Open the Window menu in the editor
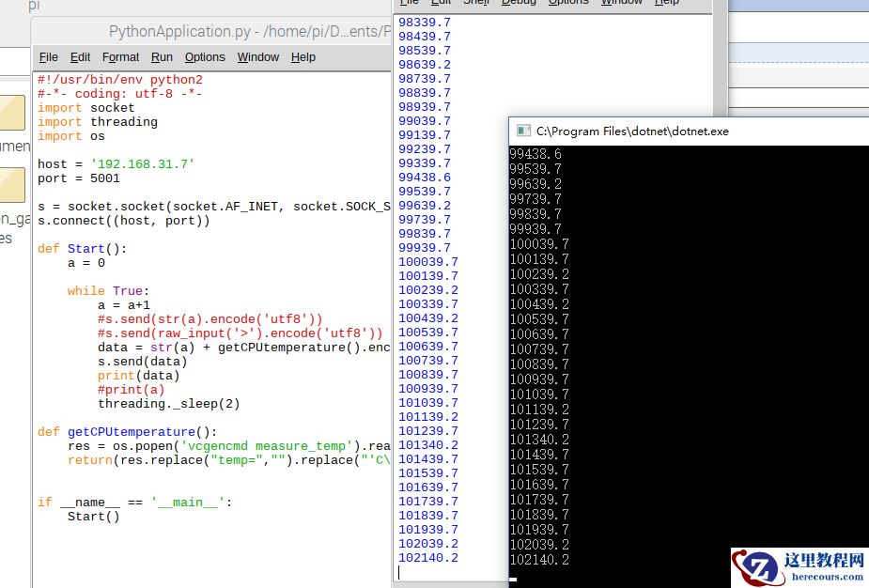 click(257, 57)
